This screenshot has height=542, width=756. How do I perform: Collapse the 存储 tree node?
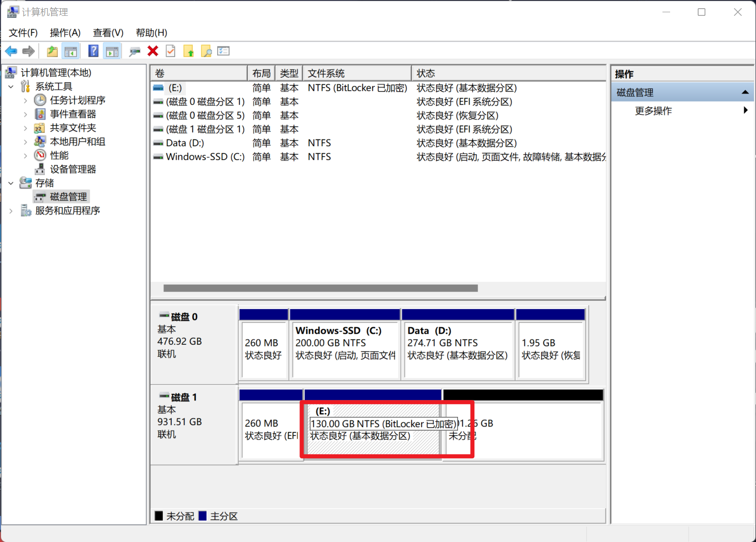[x=11, y=183]
